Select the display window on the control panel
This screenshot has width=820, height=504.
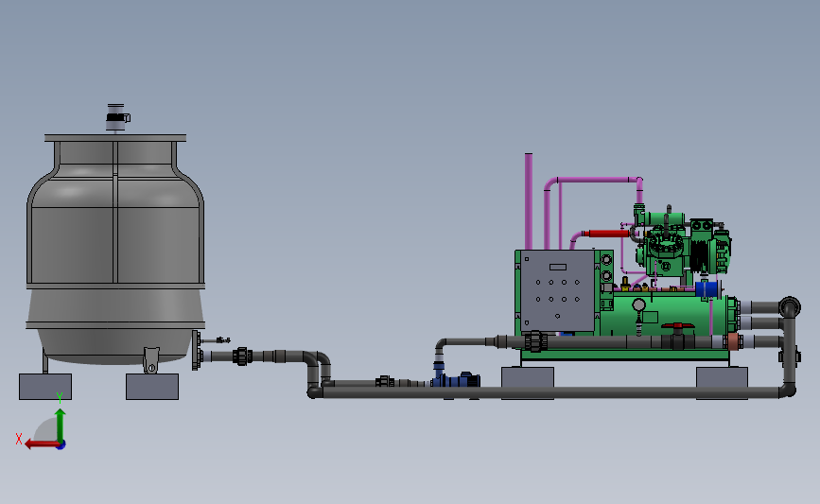558,268
